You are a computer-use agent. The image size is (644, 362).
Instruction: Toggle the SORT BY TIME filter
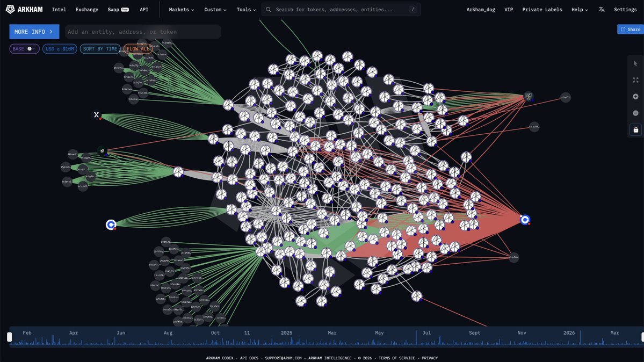click(x=100, y=49)
